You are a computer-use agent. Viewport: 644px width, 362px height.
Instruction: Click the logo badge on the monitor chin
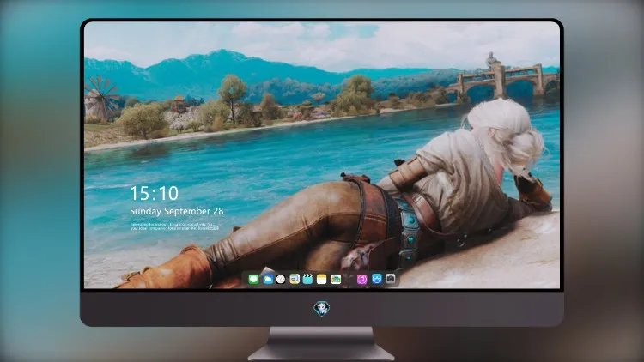(x=322, y=309)
